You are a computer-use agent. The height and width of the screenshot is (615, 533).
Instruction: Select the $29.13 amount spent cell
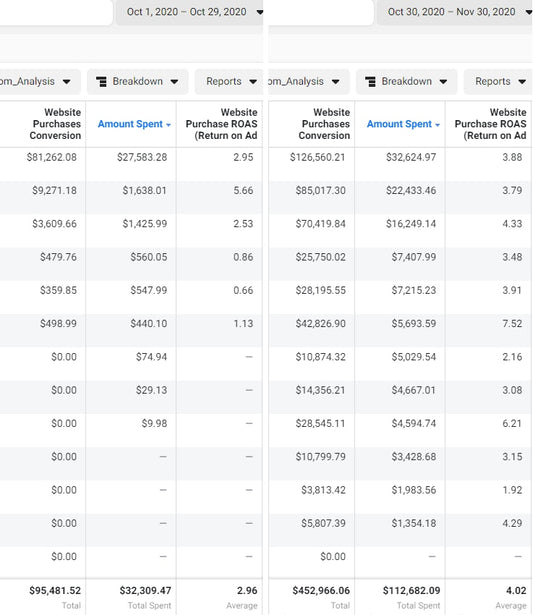coord(151,391)
